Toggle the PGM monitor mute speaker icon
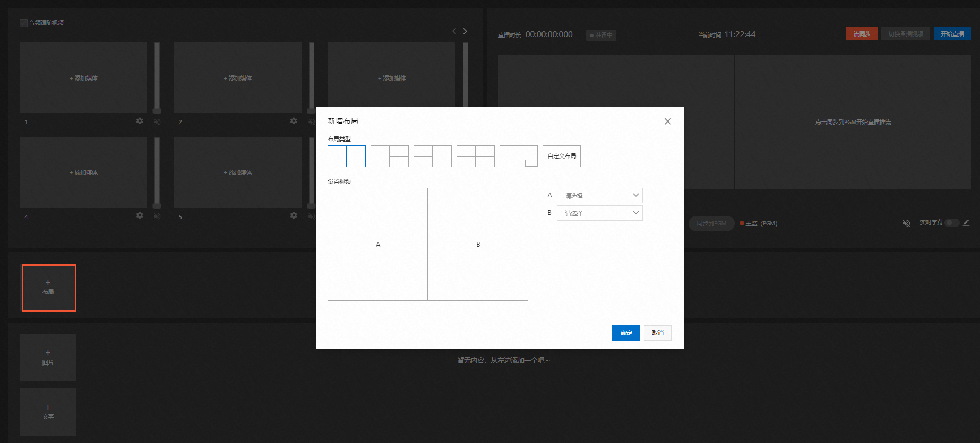Viewport: 980px width, 443px height. pyautogui.click(x=906, y=223)
